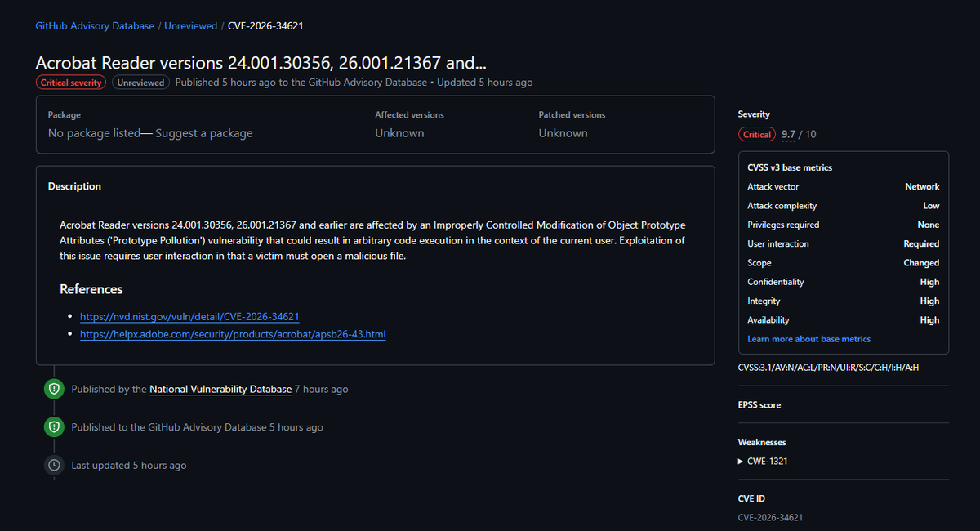This screenshot has width=980, height=531.
Task: Click the Integrity High row
Action: click(x=844, y=301)
